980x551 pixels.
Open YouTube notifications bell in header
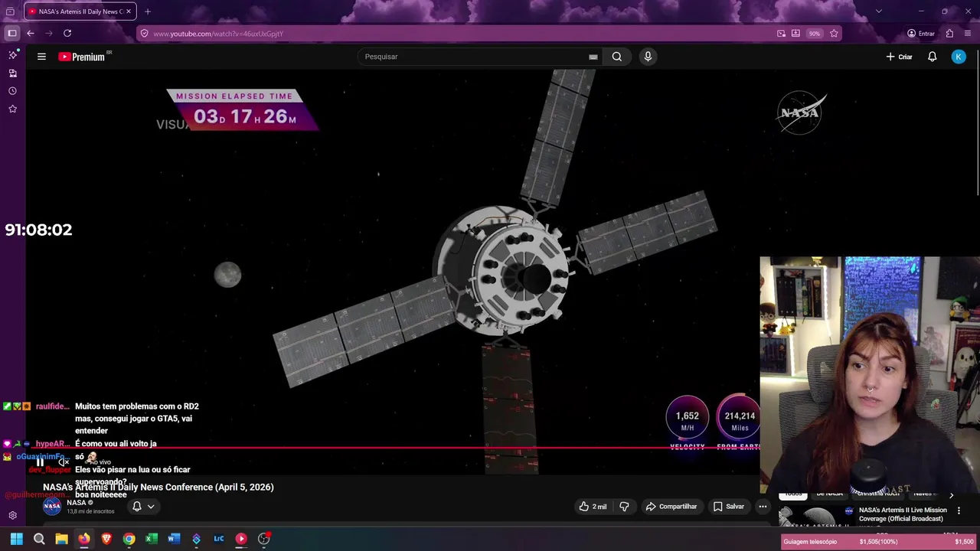coord(932,57)
